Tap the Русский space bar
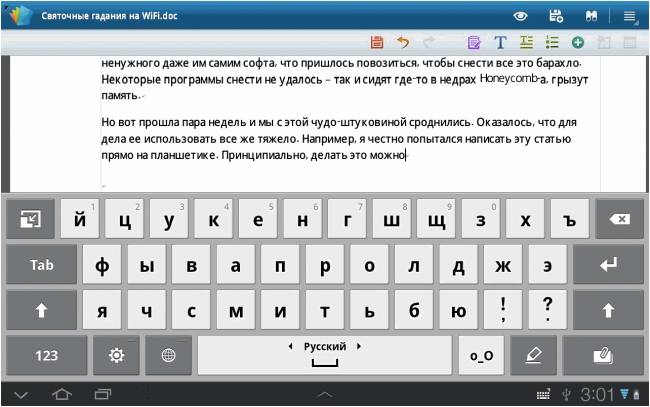 click(x=325, y=355)
